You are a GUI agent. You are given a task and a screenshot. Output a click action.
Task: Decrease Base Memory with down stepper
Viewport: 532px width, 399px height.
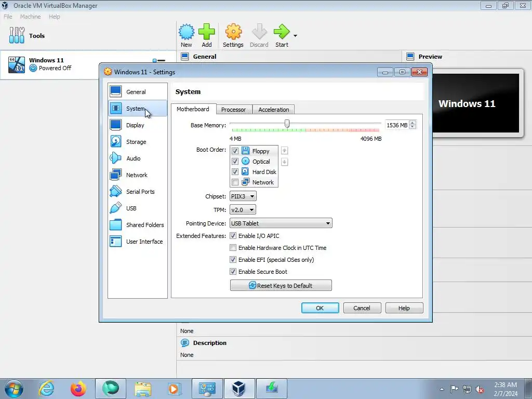coord(413,128)
